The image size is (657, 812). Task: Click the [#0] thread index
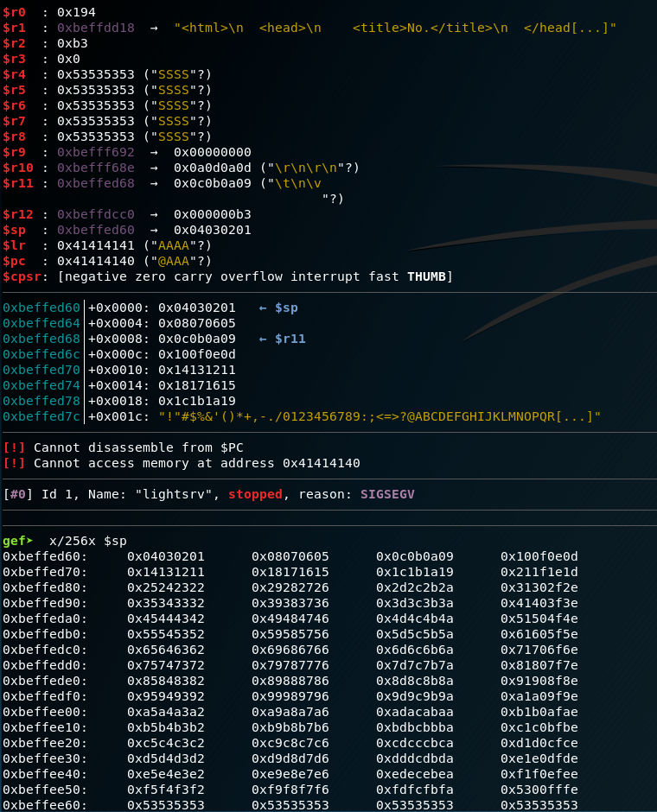tap(18, 494)
